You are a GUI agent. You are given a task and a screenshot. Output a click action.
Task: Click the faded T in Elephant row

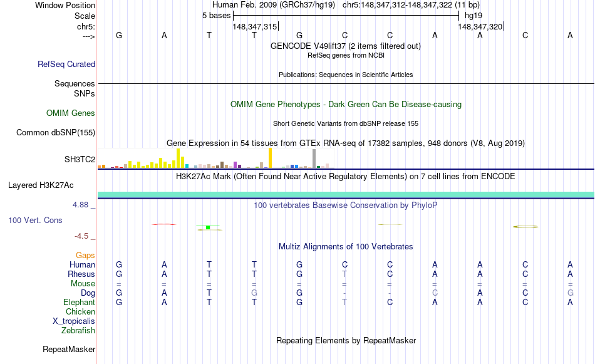point(344,302)
